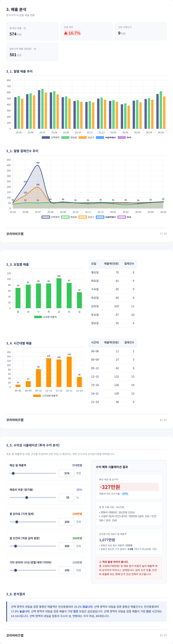
Task: Click the 12~15 bar labeled 132
Action: click(x=49, y=373)
